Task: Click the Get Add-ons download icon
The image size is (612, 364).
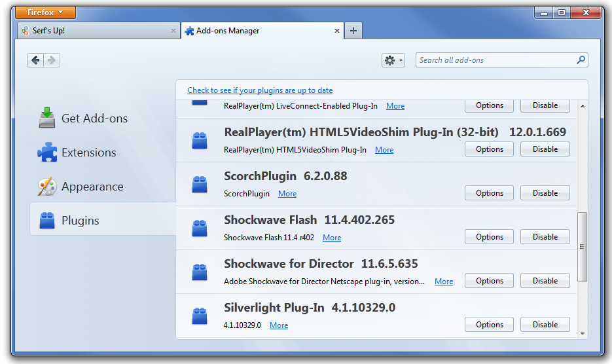Action: (46, 118)
